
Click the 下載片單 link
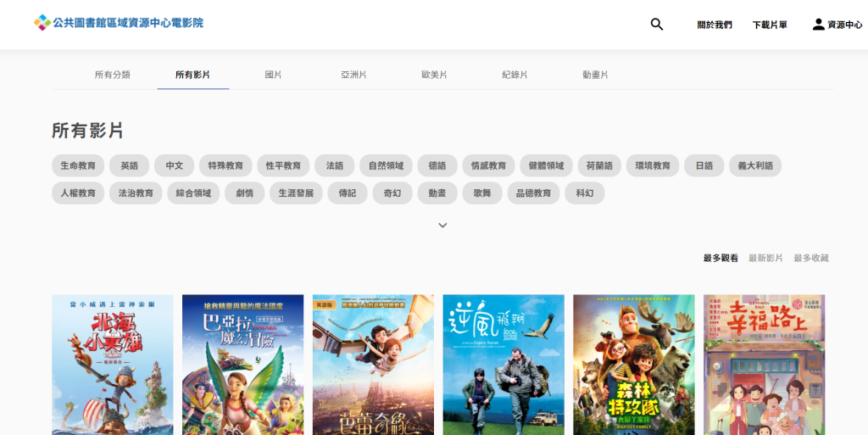click(770, 25)
